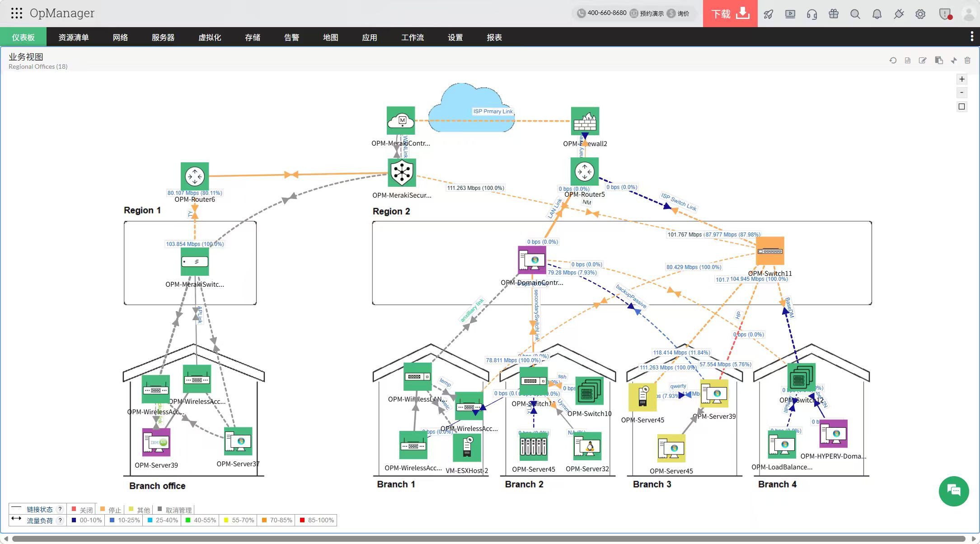Click the edit business view pencil icon

pyautogui.click(x=923, y=61)
